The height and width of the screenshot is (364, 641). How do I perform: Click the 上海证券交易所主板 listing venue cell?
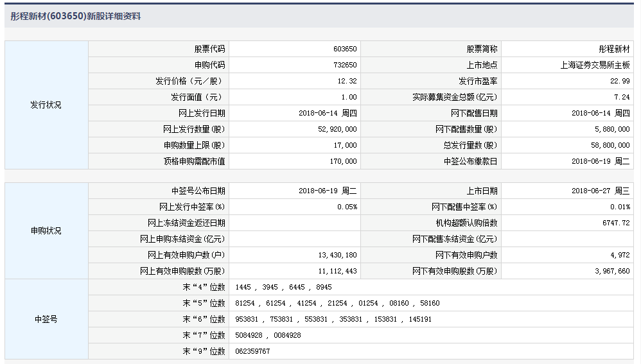(x=595, y=65)
